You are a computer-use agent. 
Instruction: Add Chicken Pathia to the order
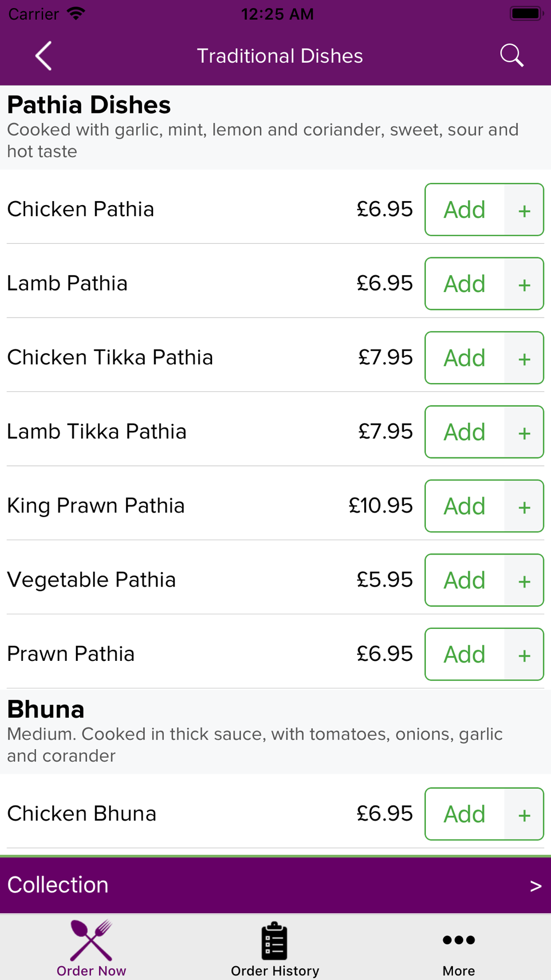point(464,209)
